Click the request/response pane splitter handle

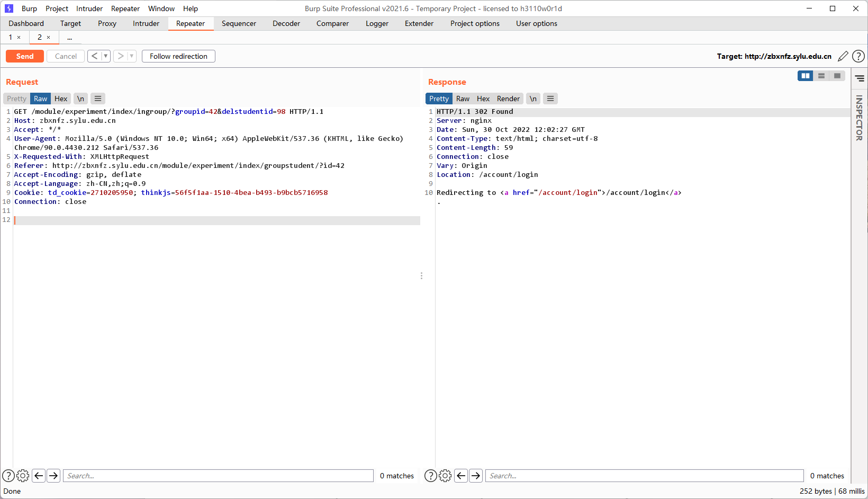tap(421, 276)
